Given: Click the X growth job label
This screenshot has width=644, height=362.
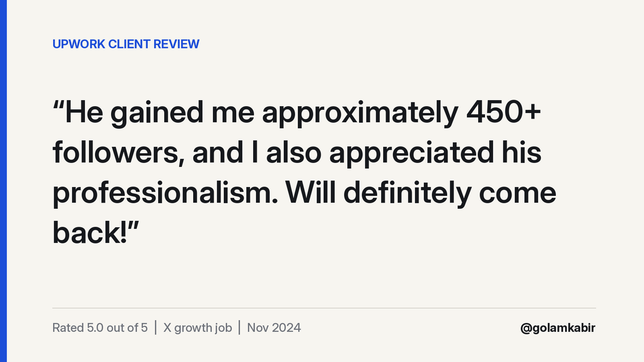Looking at the screenshot, I should click(x=197, y=328).
